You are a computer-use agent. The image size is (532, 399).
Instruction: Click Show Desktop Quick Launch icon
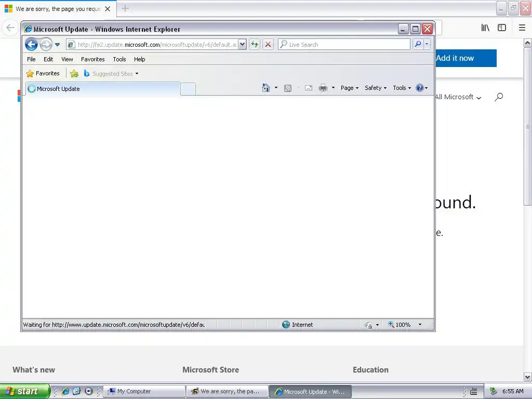[x=77, y=391]
